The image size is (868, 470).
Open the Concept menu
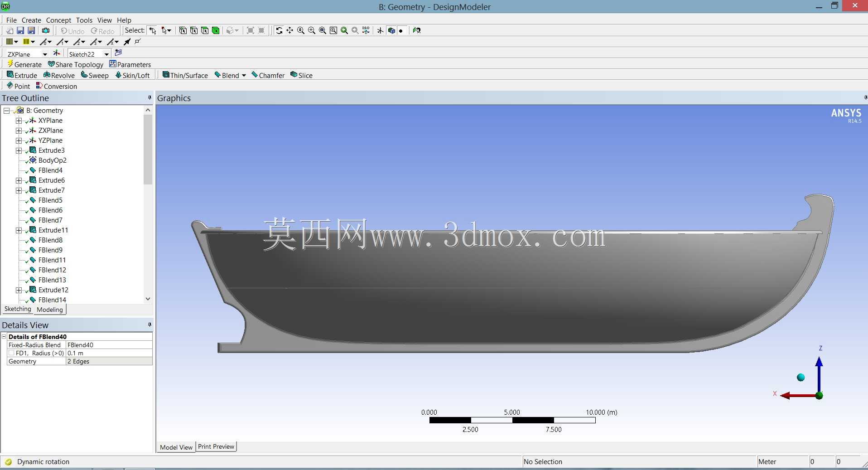(58, 20)
